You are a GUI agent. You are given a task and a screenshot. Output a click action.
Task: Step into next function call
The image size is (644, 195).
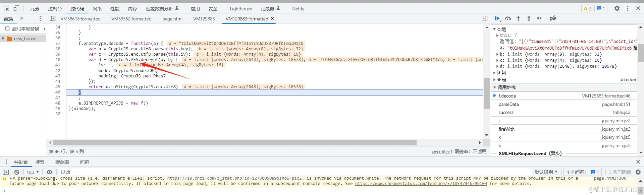click(x=518, y=18)
